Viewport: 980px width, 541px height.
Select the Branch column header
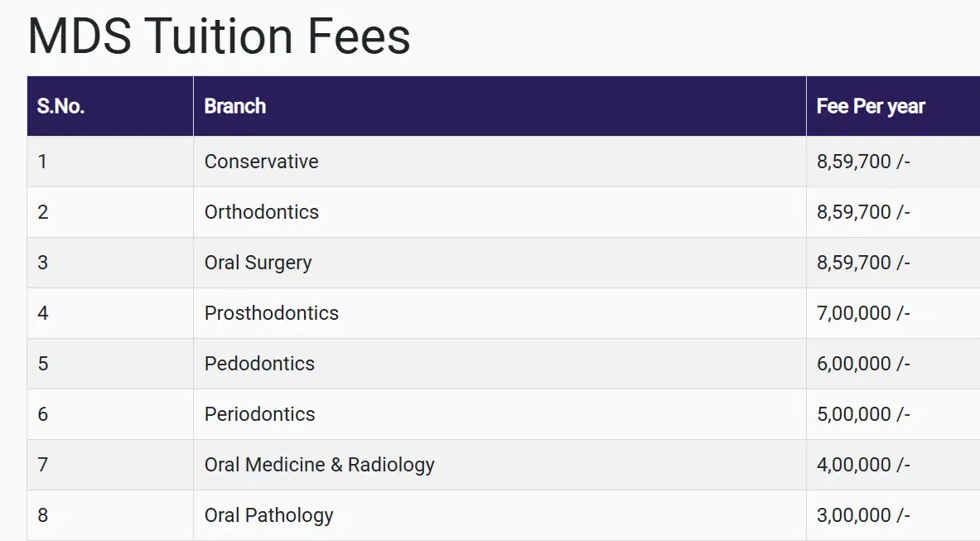[x=235, y=106]
